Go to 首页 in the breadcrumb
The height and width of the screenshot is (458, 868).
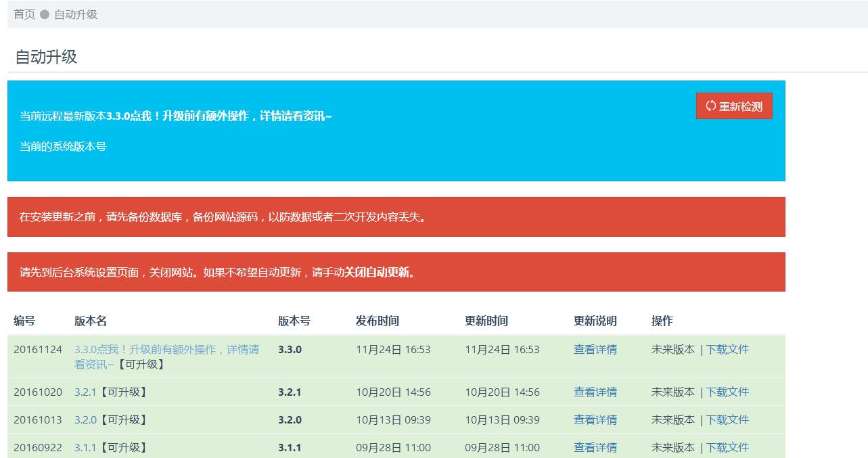point(24,14)
